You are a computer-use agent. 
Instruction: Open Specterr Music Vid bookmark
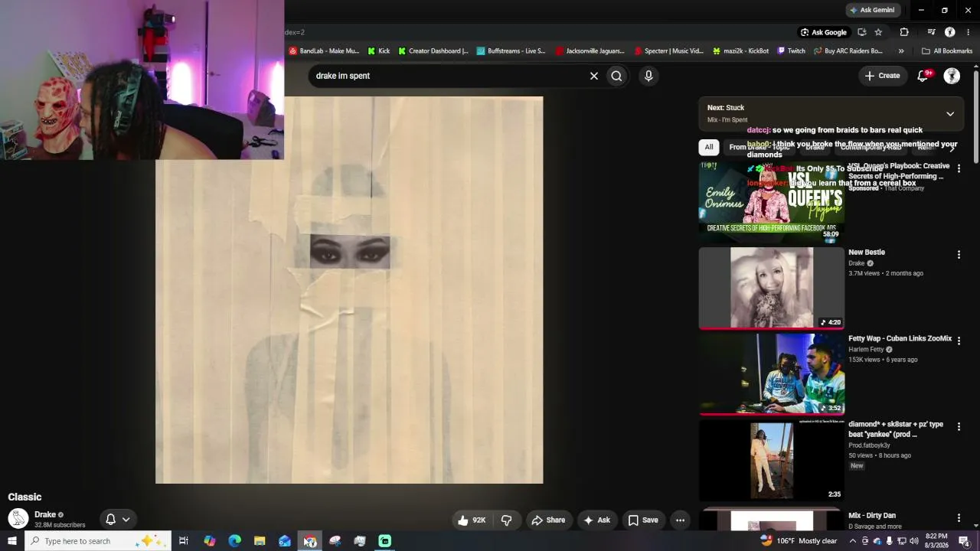(668, 51)
